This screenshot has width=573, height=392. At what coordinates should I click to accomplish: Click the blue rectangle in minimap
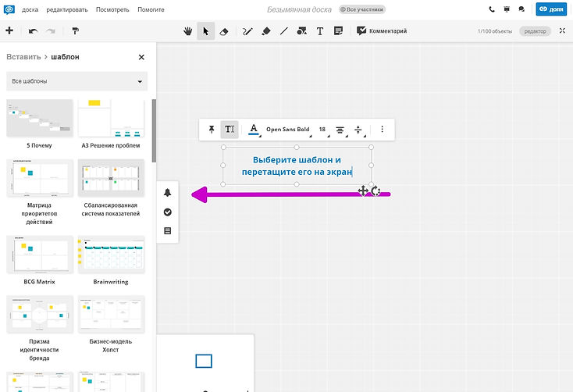coord(204,361)
